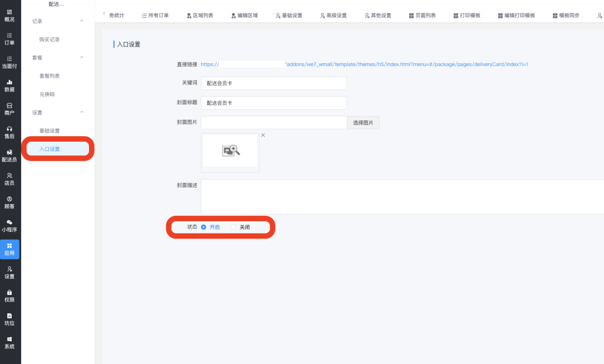The width and height of the screenshot is (604, 364).
Task: Open 订单 orders section in sidebar
Action: 9,38
